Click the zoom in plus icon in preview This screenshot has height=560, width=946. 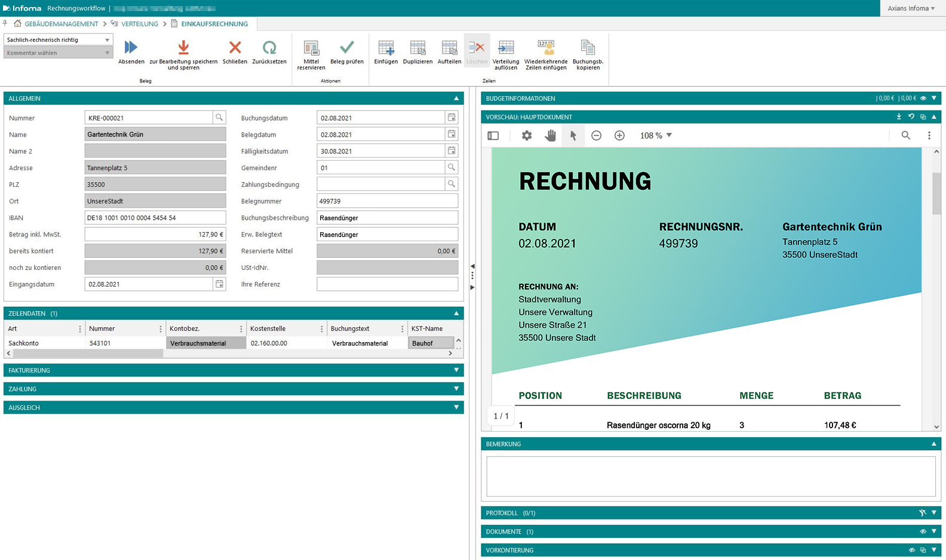click(619, 136)
